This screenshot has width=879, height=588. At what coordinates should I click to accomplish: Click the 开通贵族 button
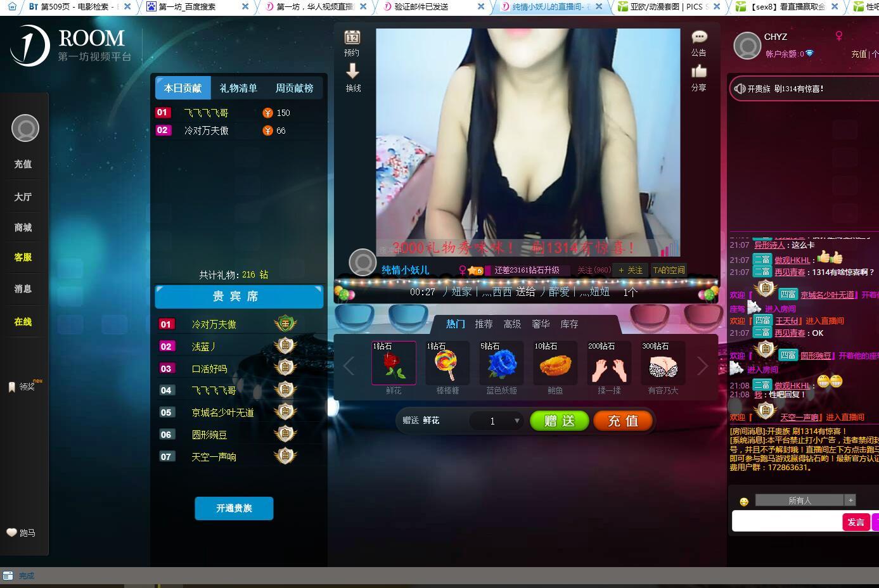tap(234, 508)
